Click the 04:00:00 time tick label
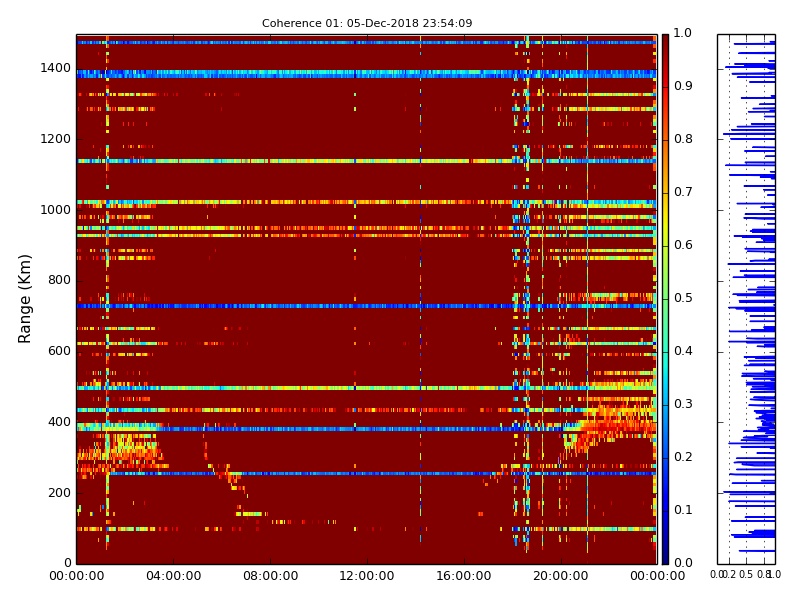The image size is (800, 600). point(173,576)
